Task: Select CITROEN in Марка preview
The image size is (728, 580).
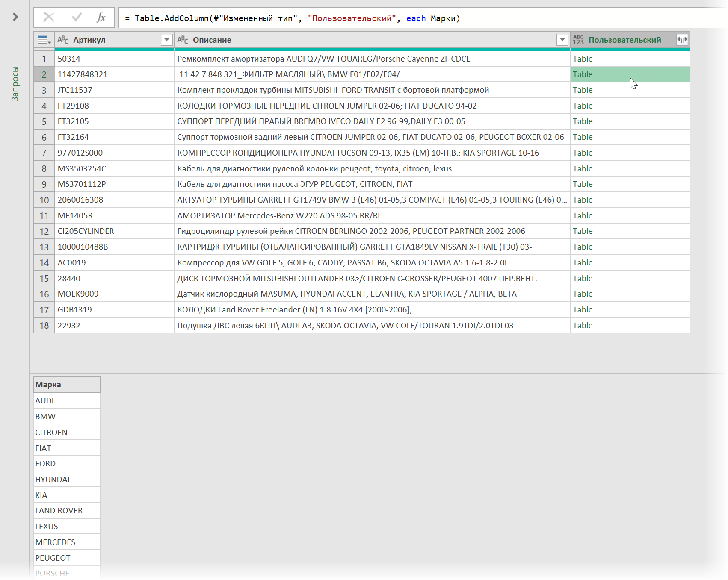Action: point(67,432)
